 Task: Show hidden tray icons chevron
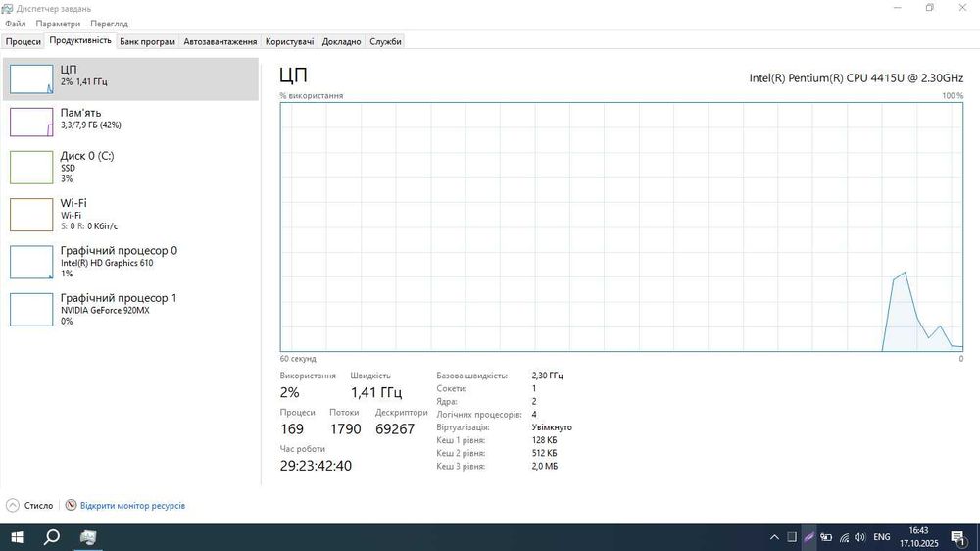pos(774,537)
